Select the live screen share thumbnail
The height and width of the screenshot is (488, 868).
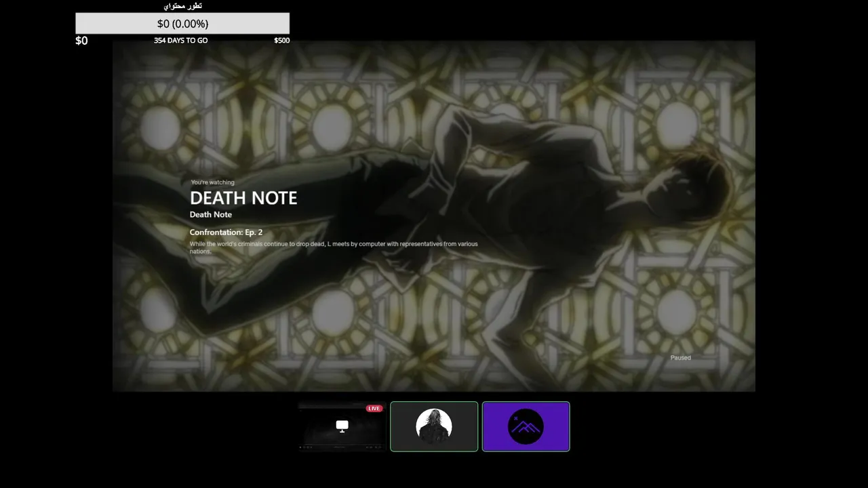342,426
